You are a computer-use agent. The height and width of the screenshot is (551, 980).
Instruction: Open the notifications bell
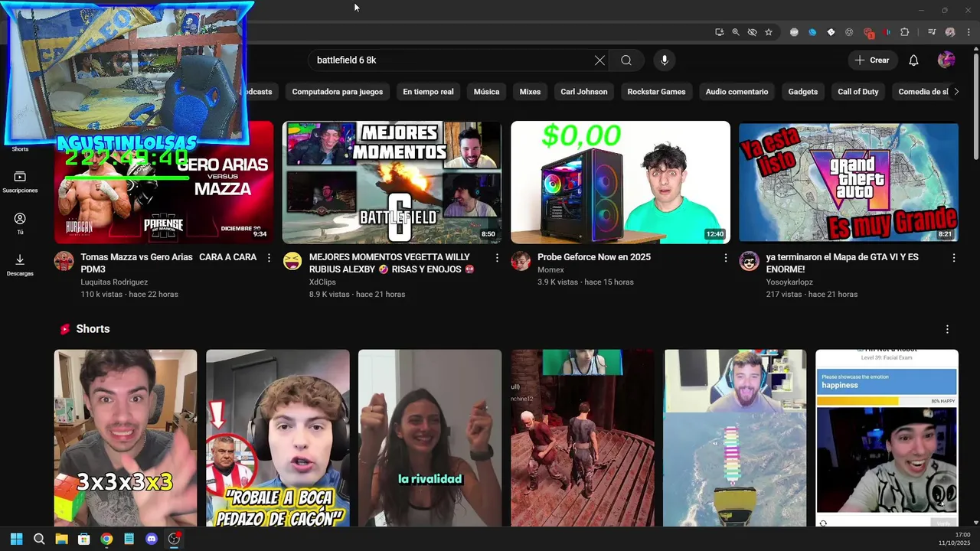tap(913, 60)
